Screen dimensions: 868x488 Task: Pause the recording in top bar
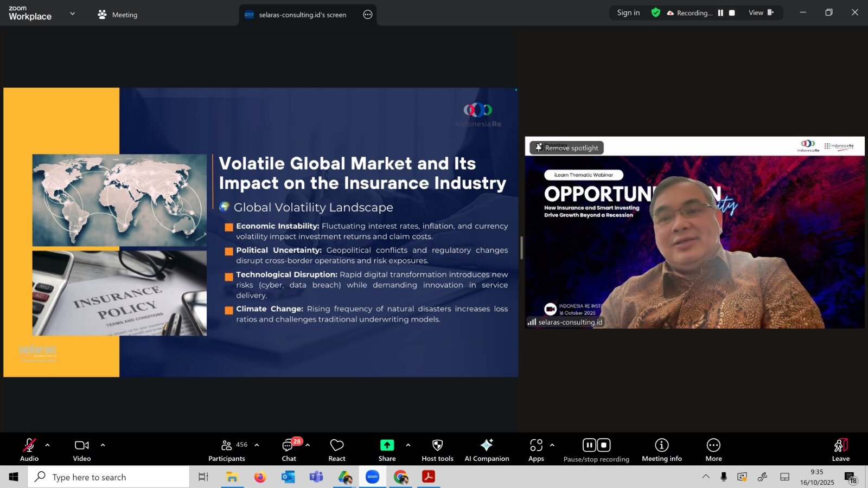pyautogui.click(x=720, y=13)
